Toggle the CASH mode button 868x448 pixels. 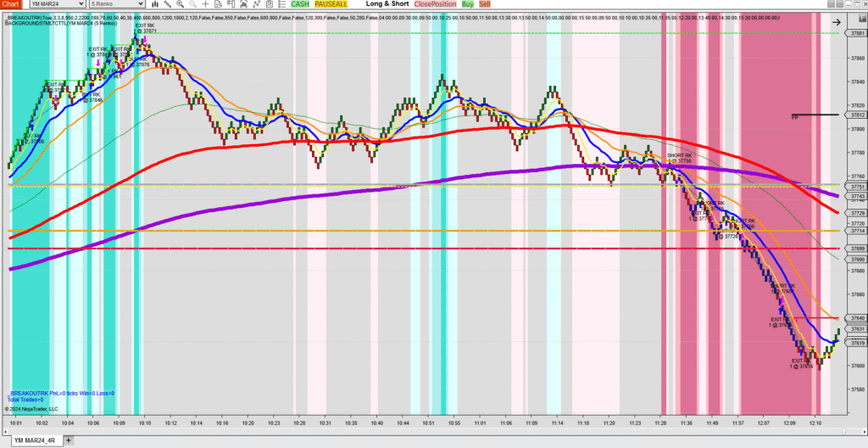pos(299,4)
